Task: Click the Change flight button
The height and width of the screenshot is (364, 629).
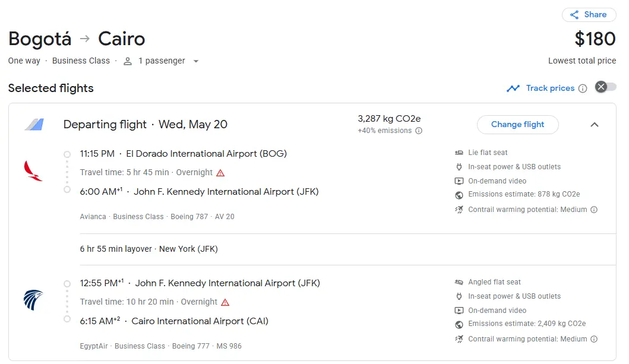Action: pyautogui.click(x=517, y=125)
